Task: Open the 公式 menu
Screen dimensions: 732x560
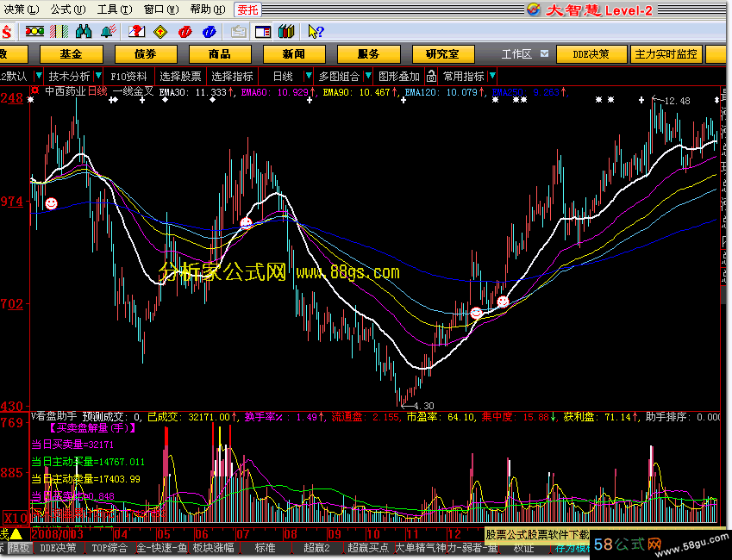Action: 68,9
